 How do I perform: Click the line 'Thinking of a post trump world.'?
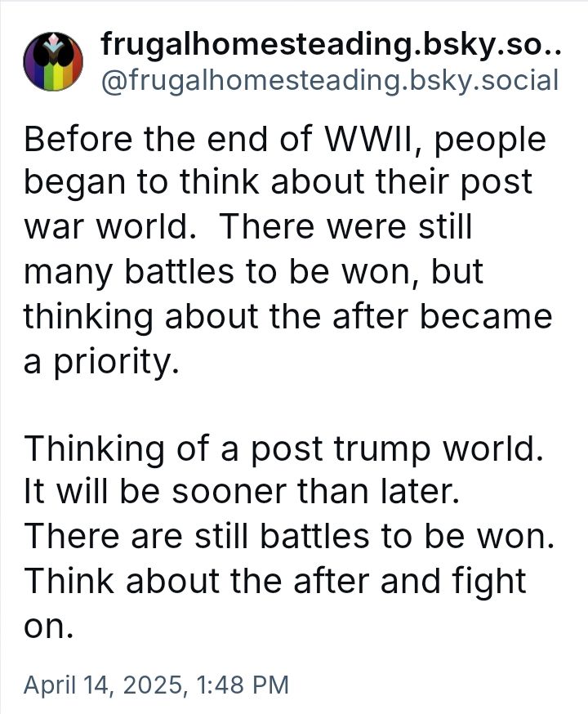tap(283, 449)
